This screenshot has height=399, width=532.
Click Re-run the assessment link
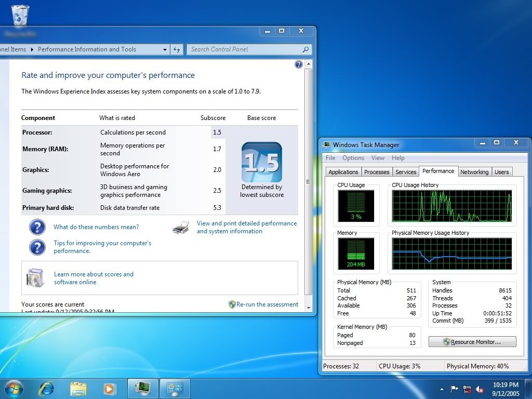(x=267, y=304)
